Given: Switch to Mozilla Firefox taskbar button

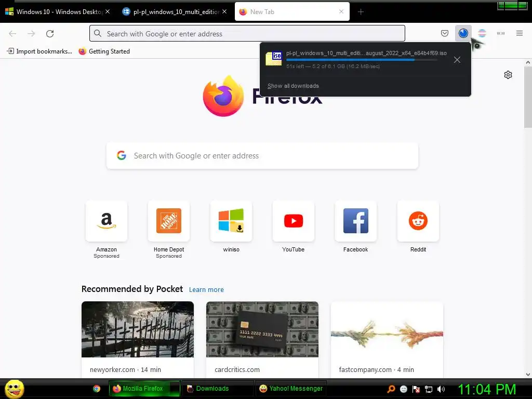Looking at the screenshot, I should tap(144, 389).
